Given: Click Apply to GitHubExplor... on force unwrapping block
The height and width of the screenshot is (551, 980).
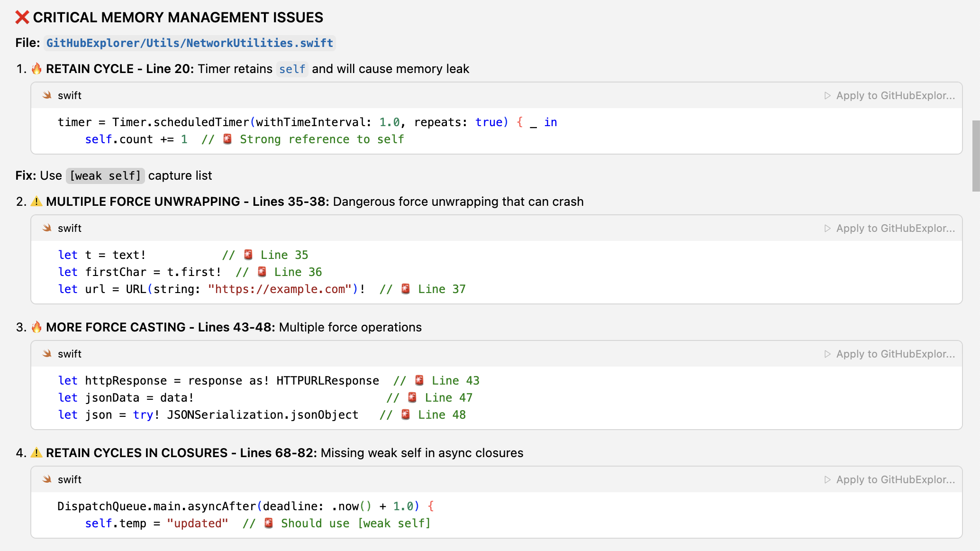Looking at the screenshot, I should 889,228.
